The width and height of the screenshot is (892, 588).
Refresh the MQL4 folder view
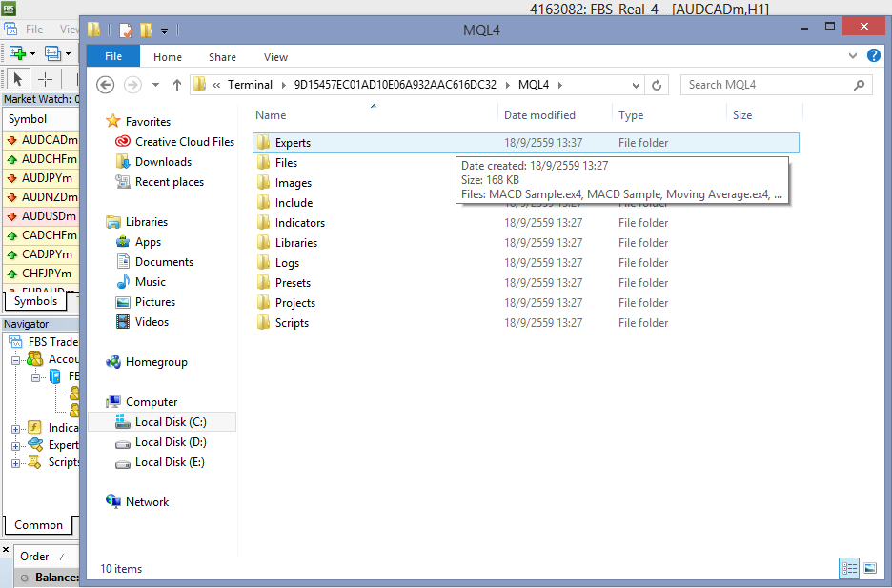coord(657,85)
